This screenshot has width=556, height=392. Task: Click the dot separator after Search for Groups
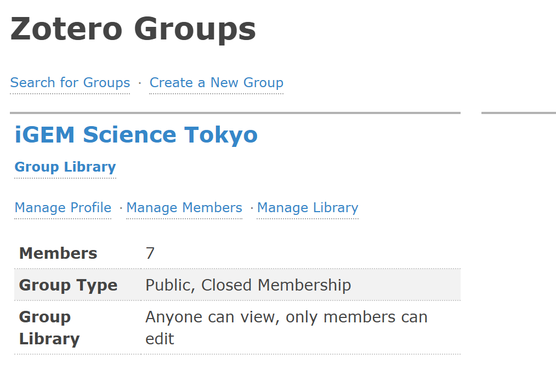click(x=140, y=83)
